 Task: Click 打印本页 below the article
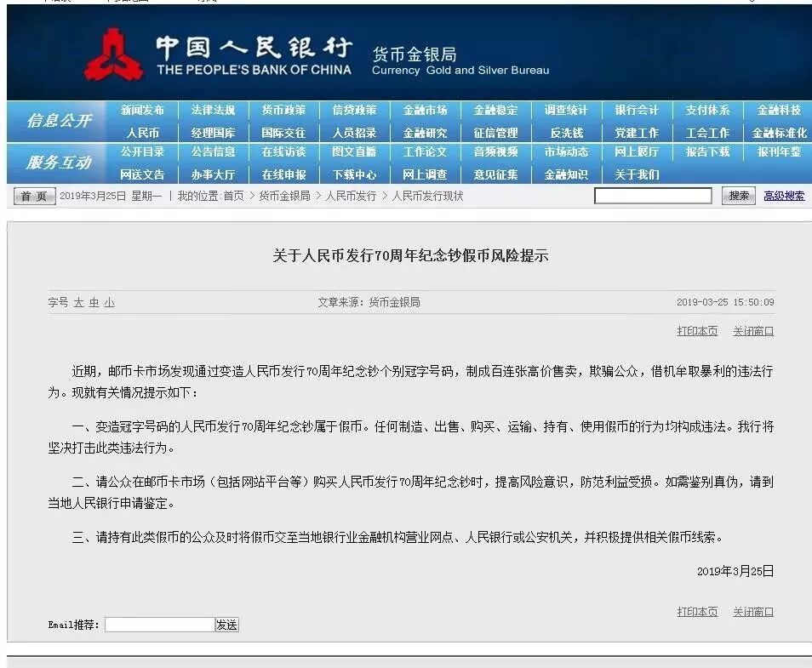tap(697, 612)
